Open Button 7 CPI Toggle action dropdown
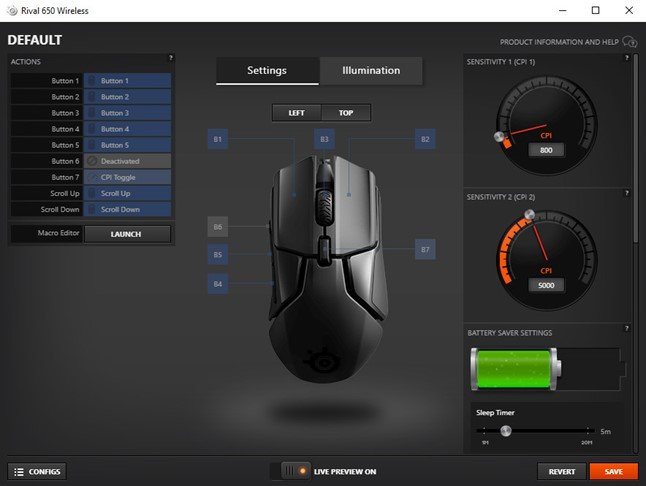 pyautogui.click(x=127, y=177)
